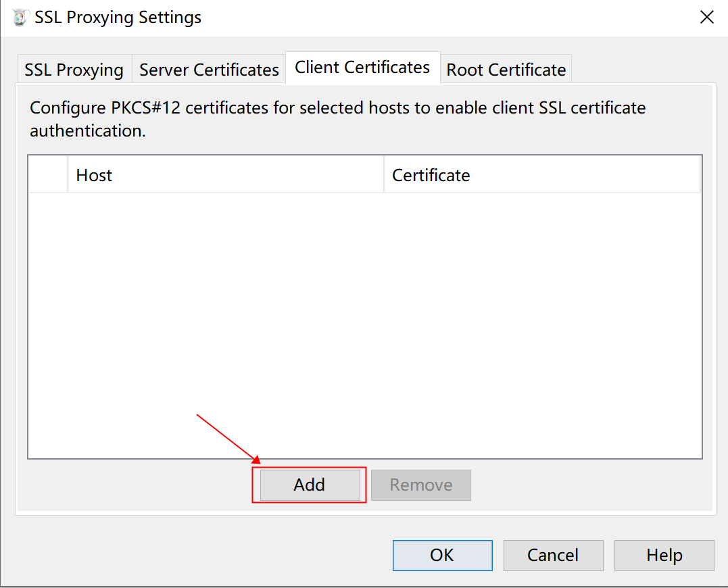Click the blank column header before Host
Image resolution: width=728 pixels, height=588 pixels.
[48, 175]
